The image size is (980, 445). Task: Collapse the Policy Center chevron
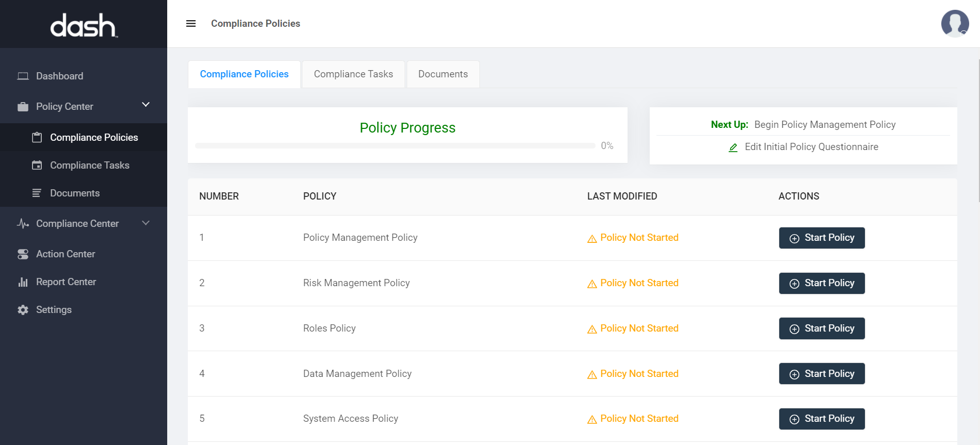click(146, 105)
